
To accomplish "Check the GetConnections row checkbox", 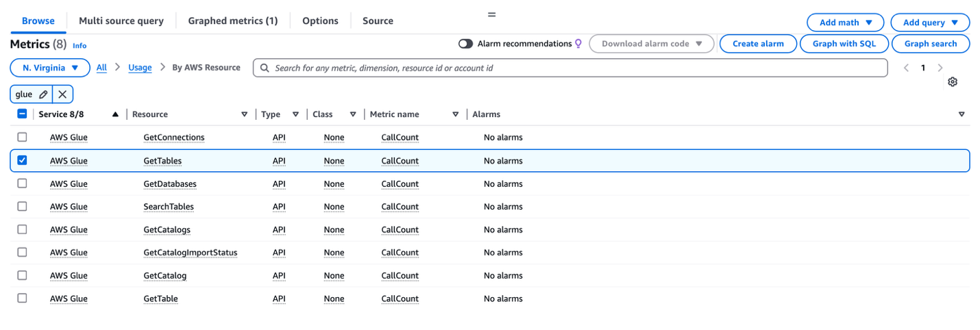I will click(x=22, y=137).
